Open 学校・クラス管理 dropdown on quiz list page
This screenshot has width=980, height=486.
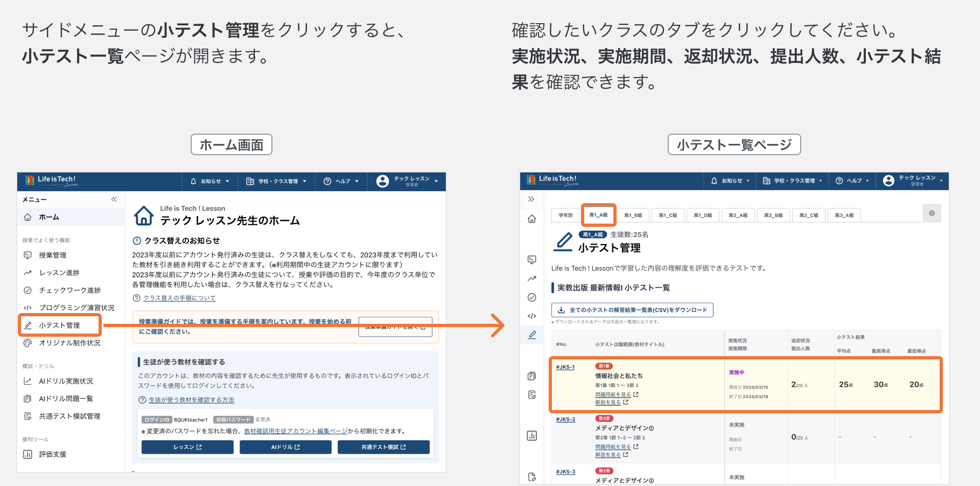[793, 181]
